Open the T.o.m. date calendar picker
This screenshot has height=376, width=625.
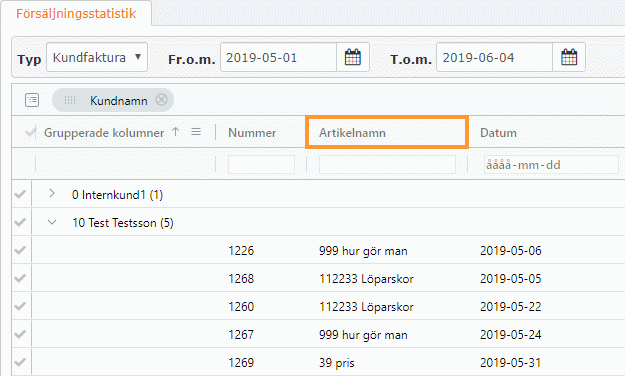[x=569, y=57]
